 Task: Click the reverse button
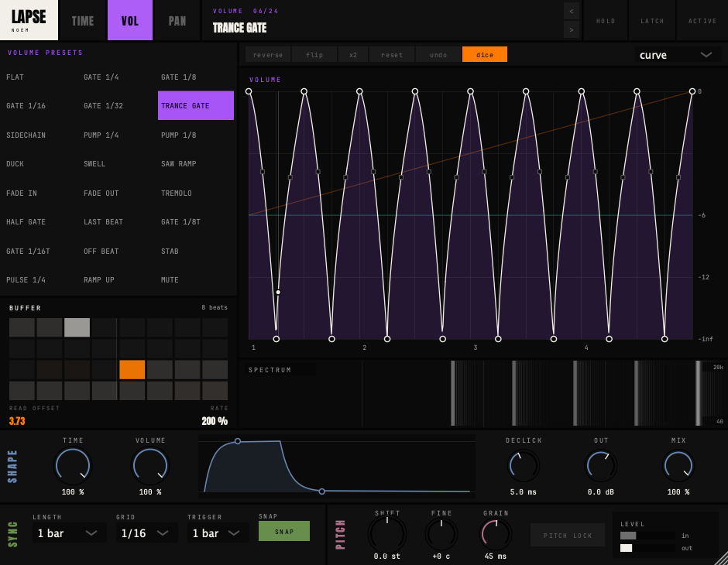click(x=268, y=55)
